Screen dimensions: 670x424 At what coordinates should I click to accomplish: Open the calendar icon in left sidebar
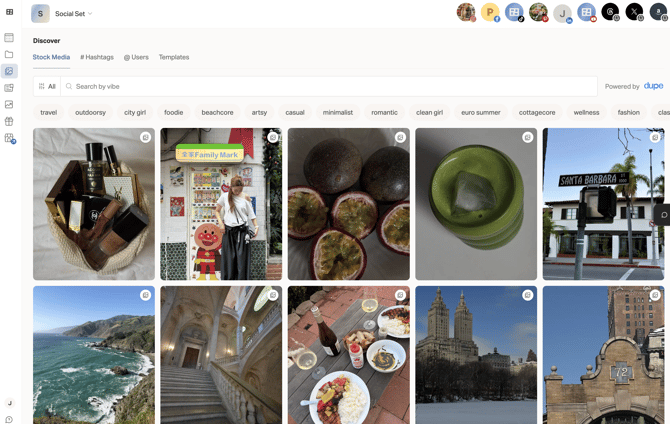pyautogui.click(x=9, y=38)
